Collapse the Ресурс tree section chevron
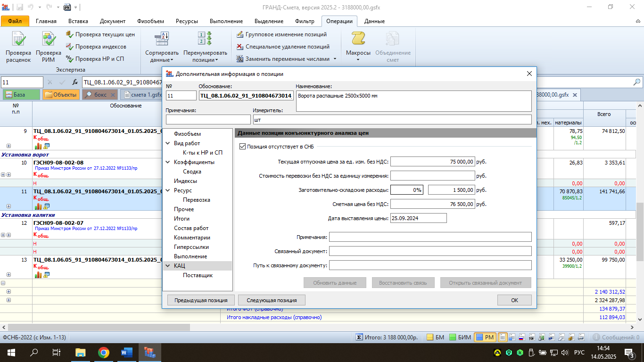 [168, 190]
